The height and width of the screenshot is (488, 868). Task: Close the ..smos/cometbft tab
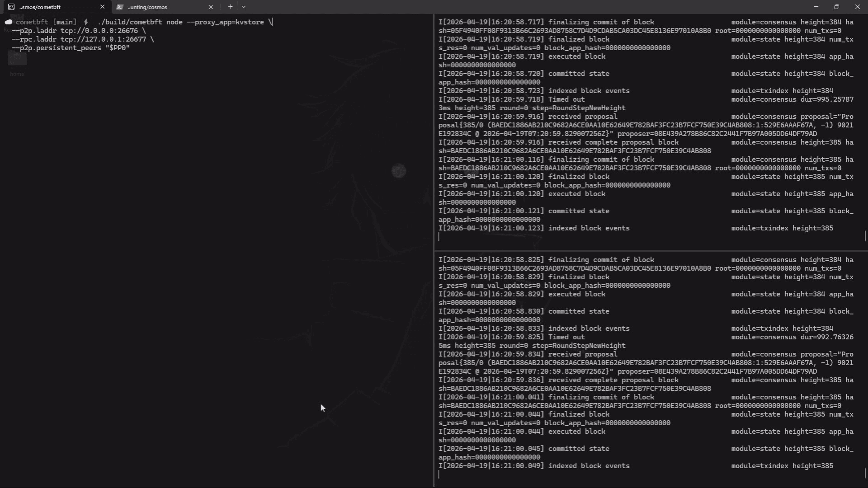102,7
